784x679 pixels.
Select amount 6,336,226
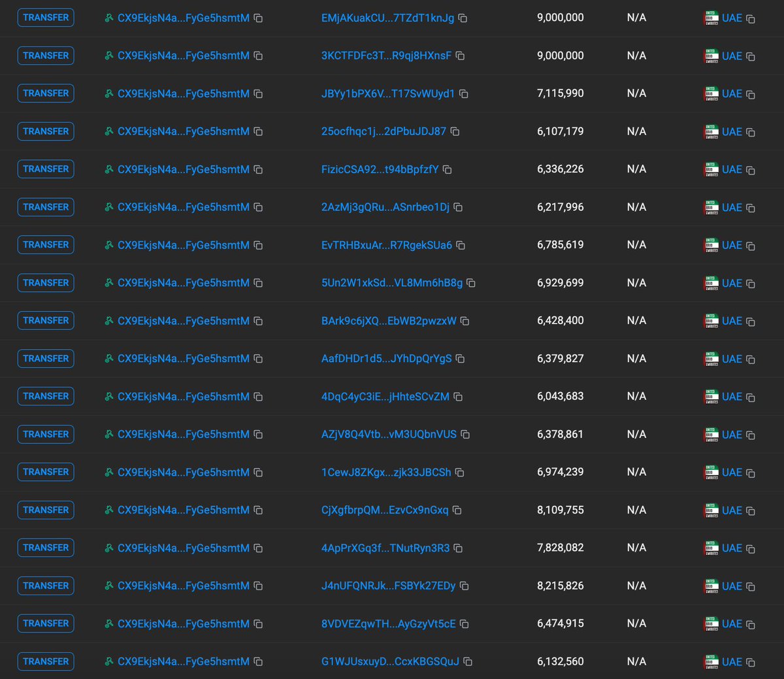tap(561, 169)
